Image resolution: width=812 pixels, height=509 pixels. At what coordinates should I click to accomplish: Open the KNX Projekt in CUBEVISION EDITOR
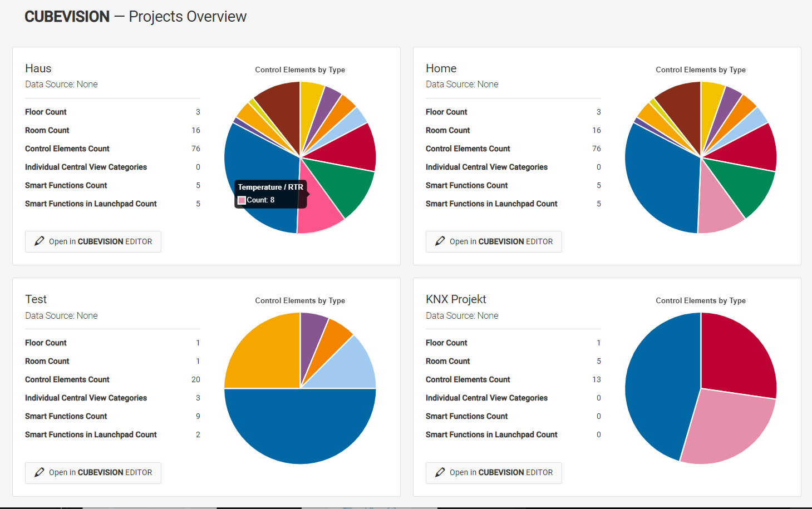pyautogui.click(x=494, y=472)
